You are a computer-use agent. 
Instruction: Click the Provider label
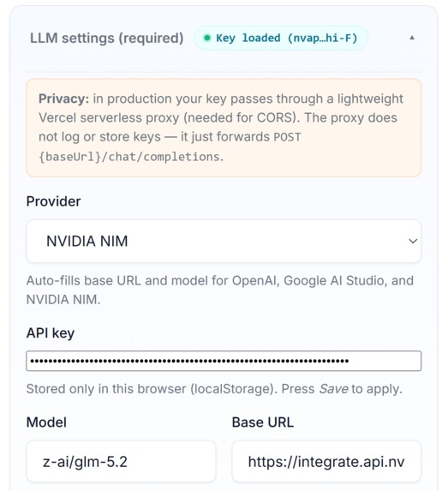click(x=53, y=201)
